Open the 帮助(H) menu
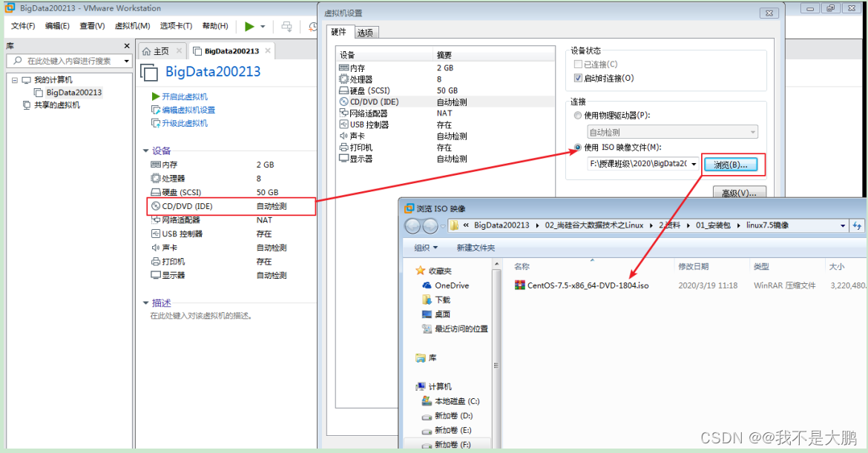 [215, 26]
